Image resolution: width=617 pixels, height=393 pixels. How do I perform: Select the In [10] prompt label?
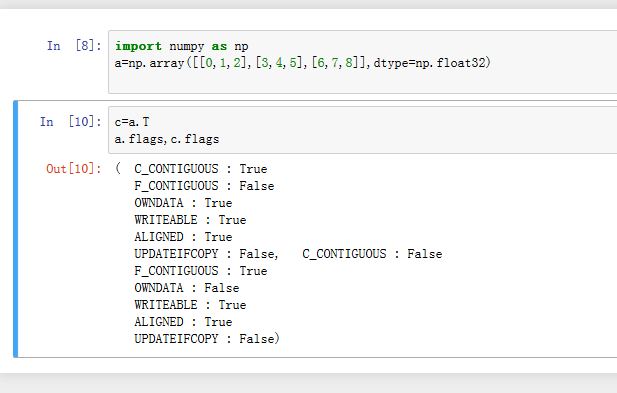point(70,122)
